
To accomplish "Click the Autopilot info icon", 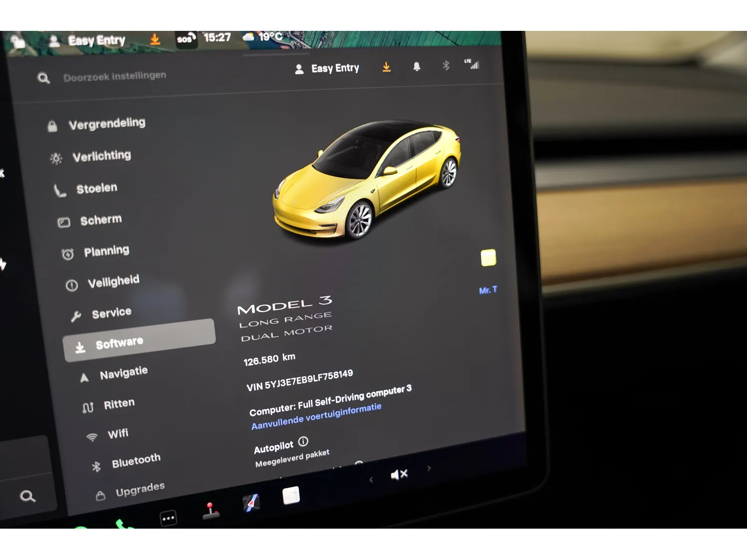I will (303, 442).
